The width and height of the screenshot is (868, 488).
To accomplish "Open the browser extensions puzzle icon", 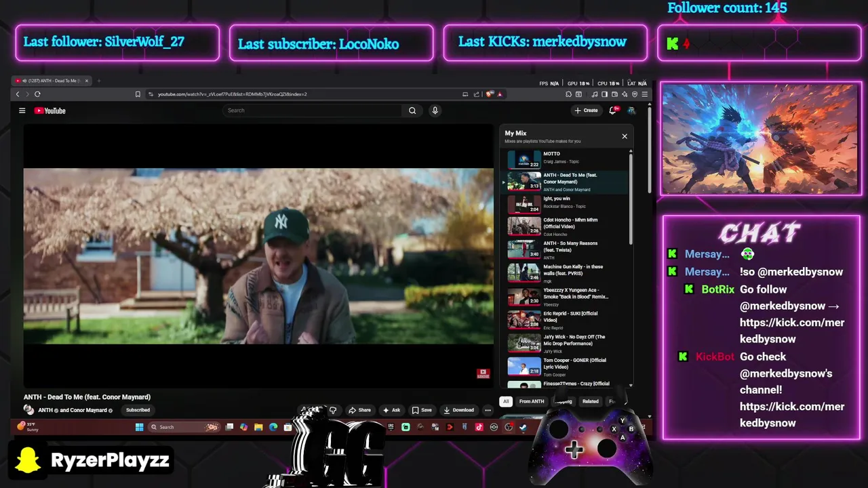I will click(x=568, y=94).
